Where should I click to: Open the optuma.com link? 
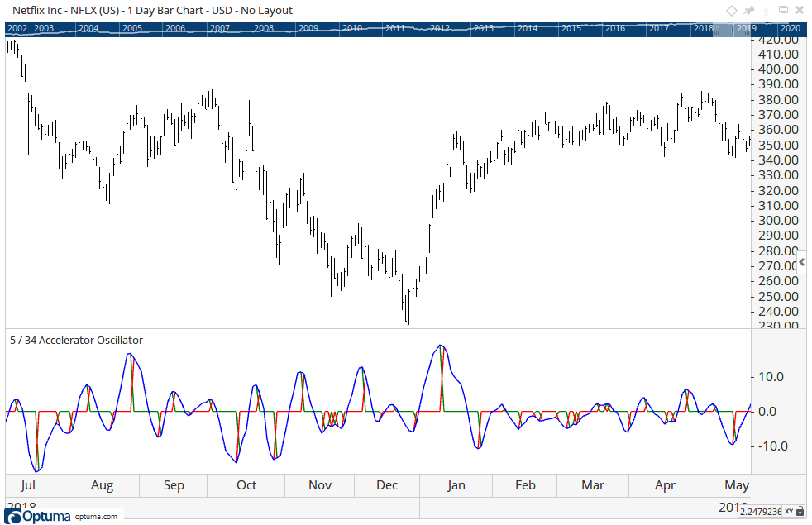point(96,516)
